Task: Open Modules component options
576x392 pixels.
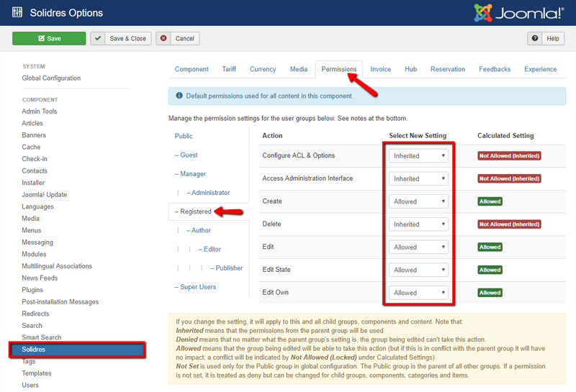Action: pos(34,254)
